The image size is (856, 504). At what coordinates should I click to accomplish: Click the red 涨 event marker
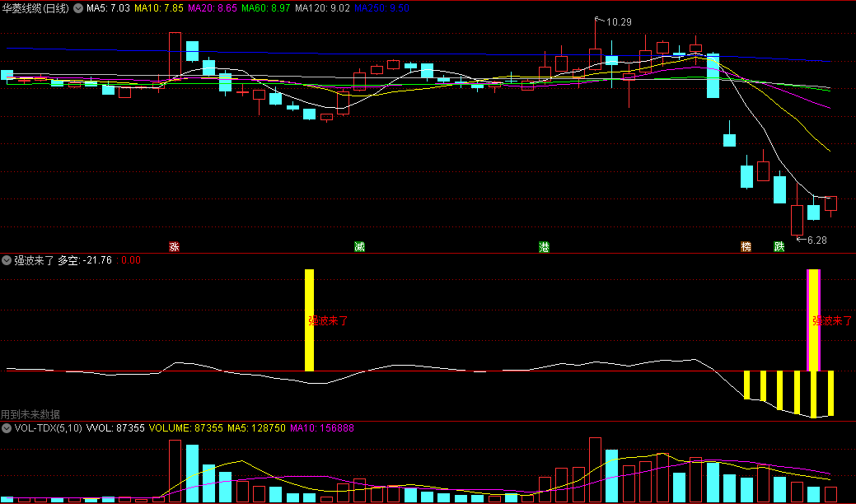174,246
